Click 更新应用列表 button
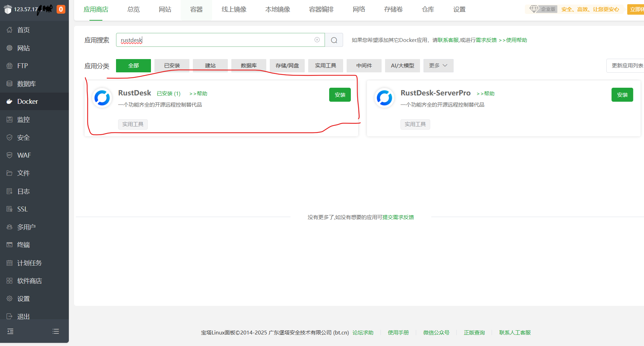 (625, 66)
